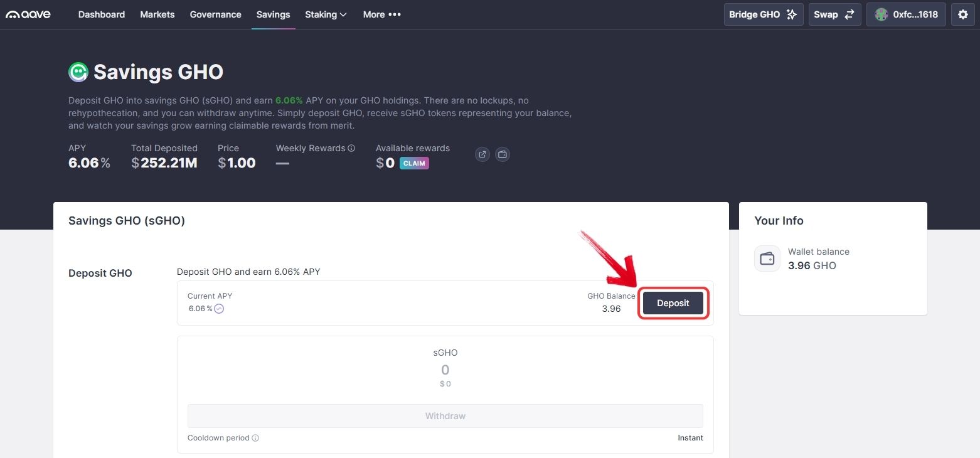Screen dimensions: 980x458
Task: Click the Bridge GHO button
Action: (764, 14)
